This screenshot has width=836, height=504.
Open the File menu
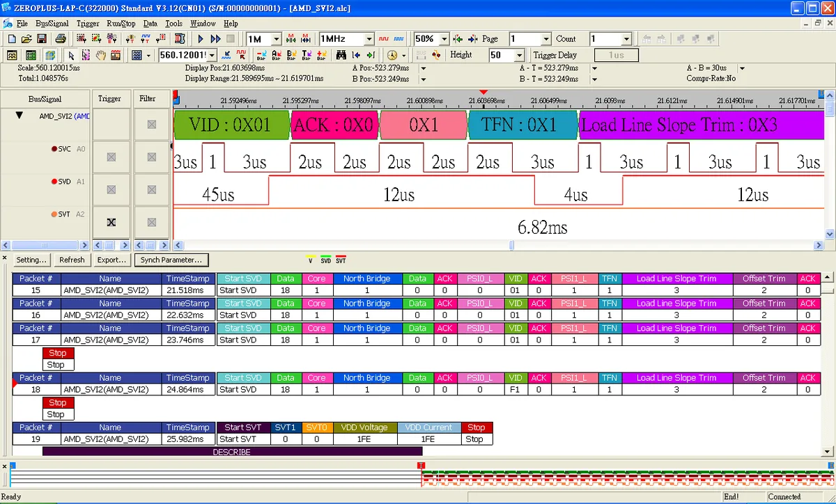22,23
